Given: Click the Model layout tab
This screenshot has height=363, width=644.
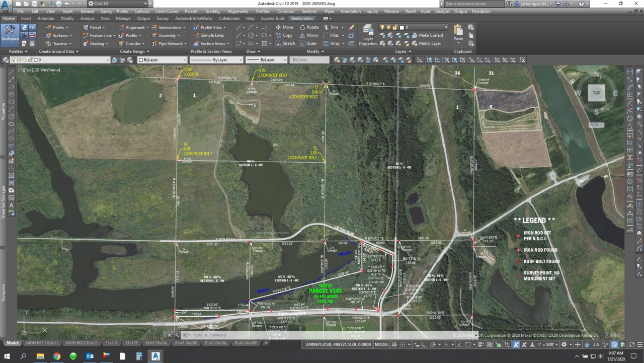Looking at the screenshot, I should (13, 343).
